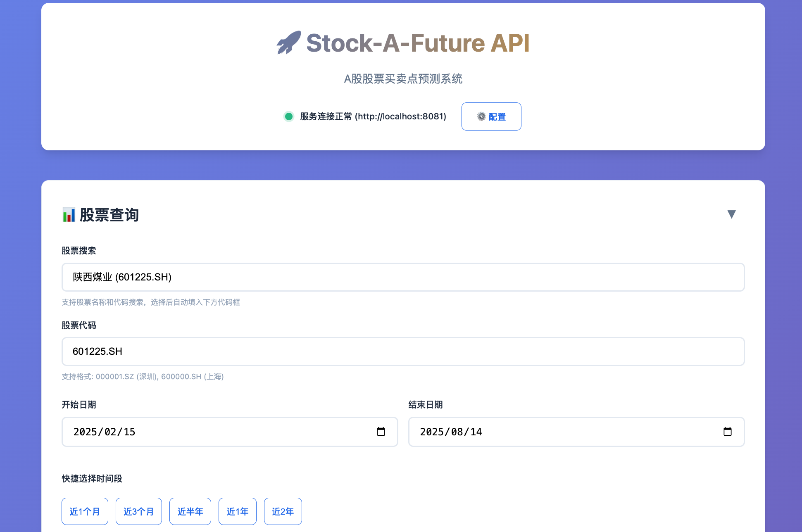Click the 股票查询 section heading
The width and height of the screenshot is (802, 532).
tap(109, 215)
